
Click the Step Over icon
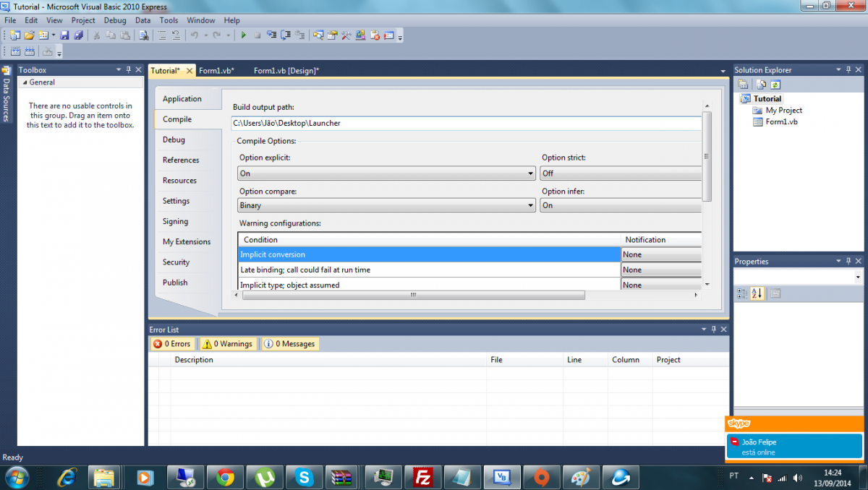click(x=285, y=35)
